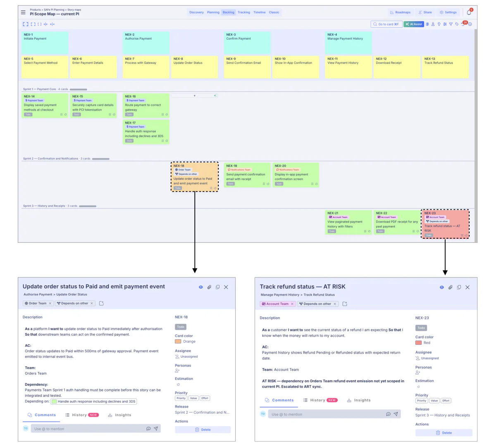This screenshot has width=496, height=448.
Task: Select the Backlog view tab
Action: (x=229, y=12)
